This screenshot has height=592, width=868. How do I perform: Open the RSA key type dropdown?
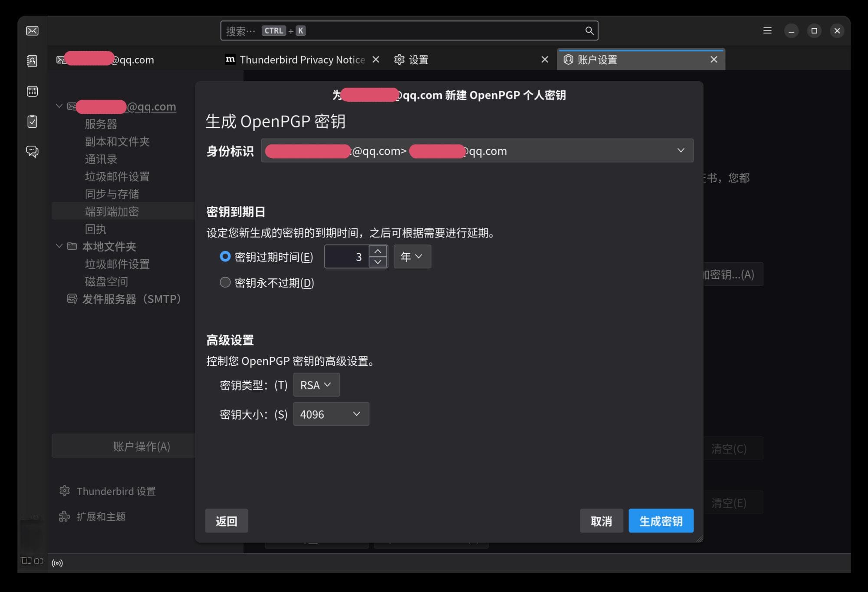coord(316,385)
